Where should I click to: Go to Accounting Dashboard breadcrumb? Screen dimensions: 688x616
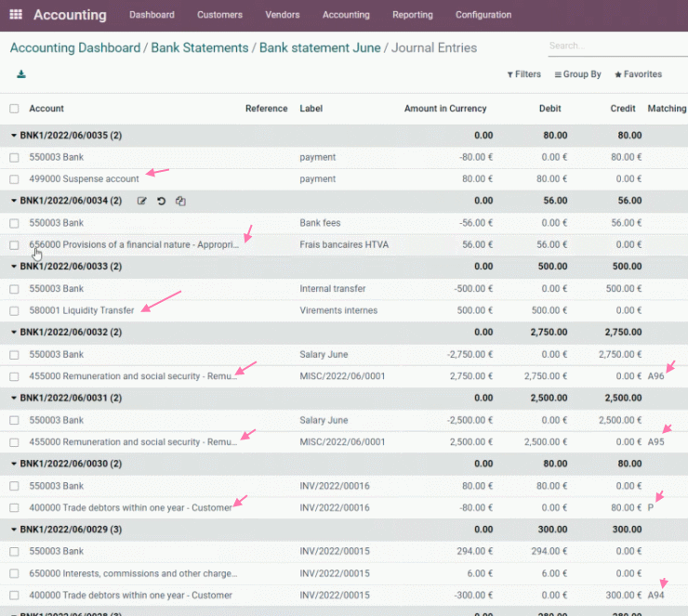coord(75,47)
